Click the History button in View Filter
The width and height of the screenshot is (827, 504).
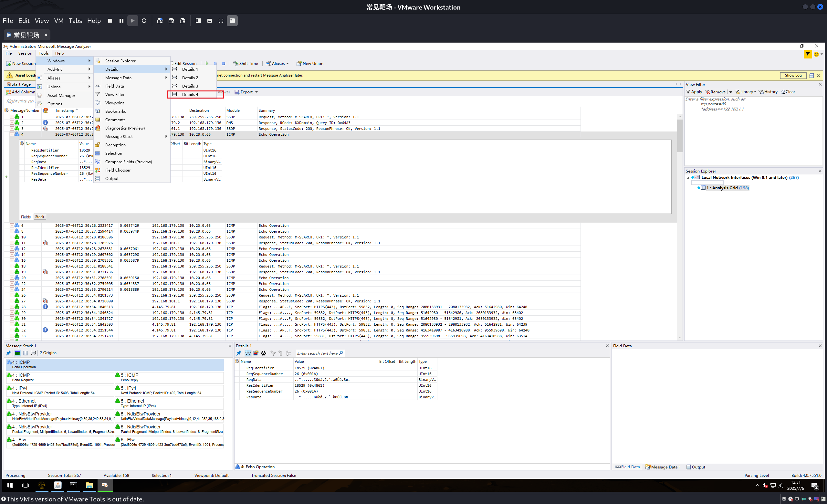pos(768,92)
